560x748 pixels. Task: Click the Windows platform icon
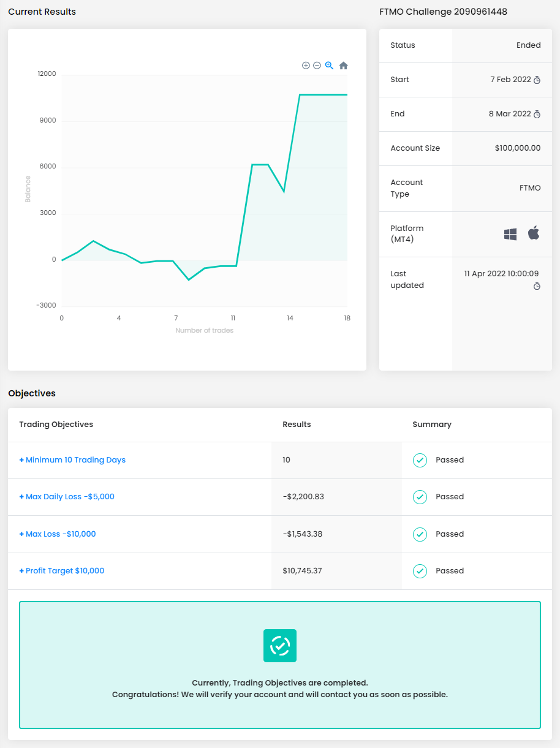(x=510, y=234)
